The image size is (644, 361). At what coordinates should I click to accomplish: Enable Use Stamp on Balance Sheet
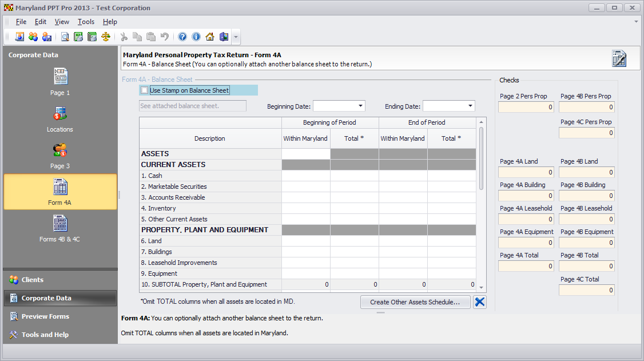point(144,90)
